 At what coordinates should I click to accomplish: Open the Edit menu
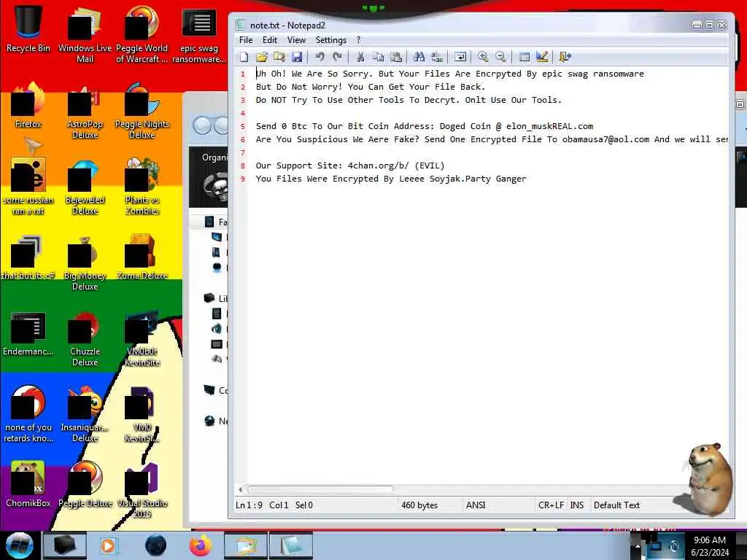pos(270,40)
